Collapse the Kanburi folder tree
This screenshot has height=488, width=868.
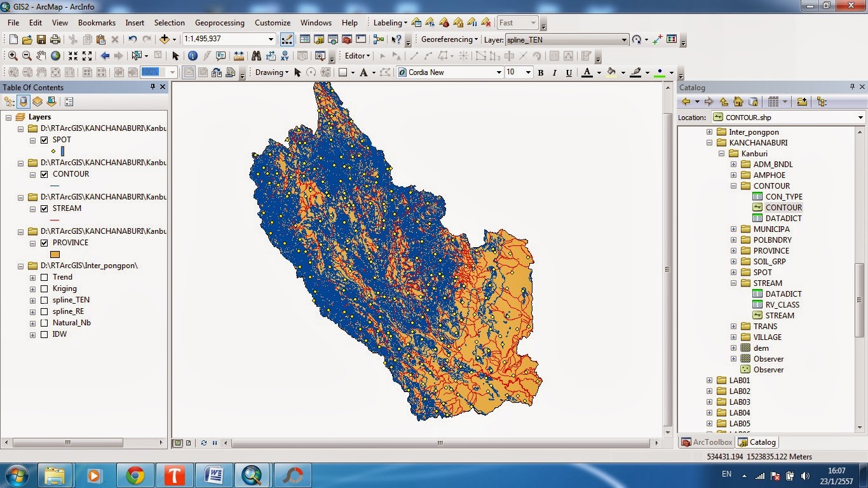pyautogui.click(x=721, y=153)
